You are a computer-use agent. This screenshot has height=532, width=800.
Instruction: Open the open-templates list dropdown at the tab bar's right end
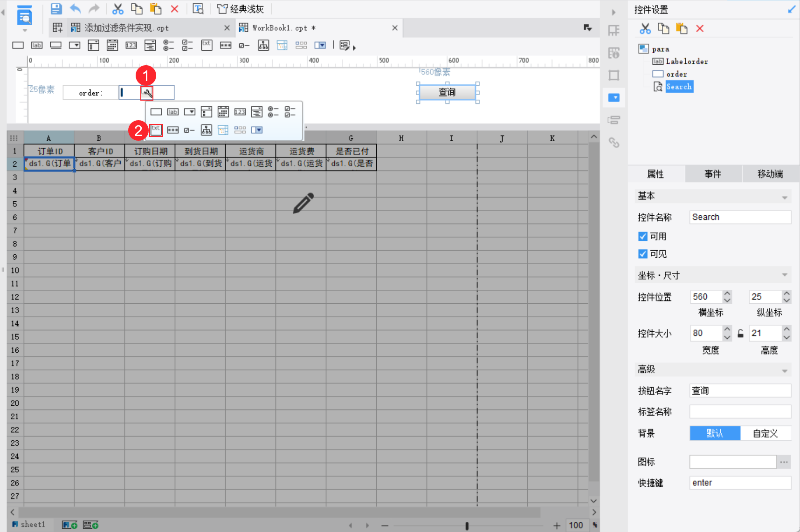[588, 28]
